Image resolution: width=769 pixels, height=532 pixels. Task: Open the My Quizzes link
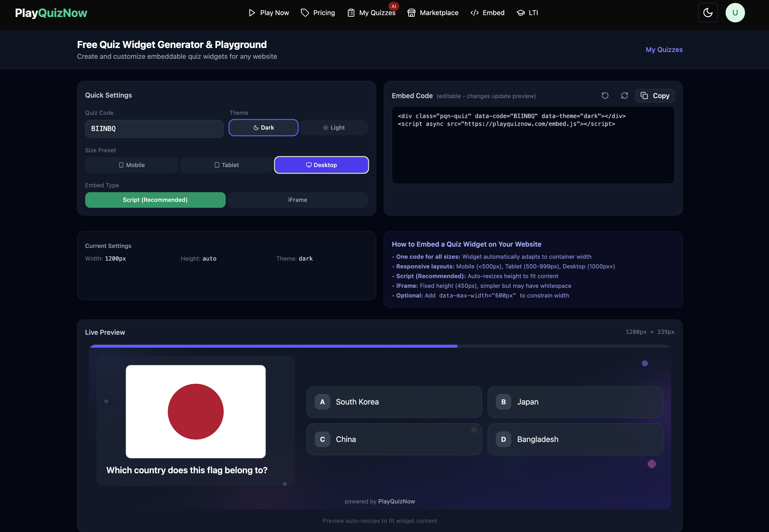664,49
